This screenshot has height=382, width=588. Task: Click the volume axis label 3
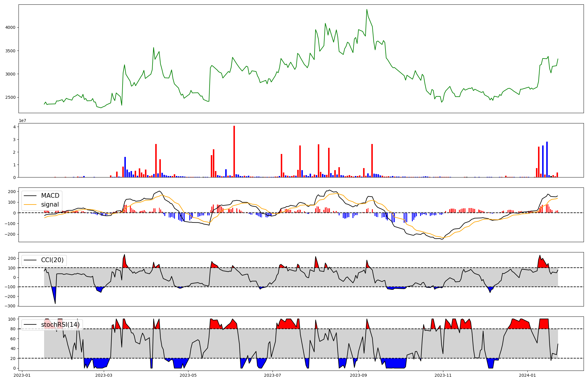pyautogui.click(x=14, y=140)
